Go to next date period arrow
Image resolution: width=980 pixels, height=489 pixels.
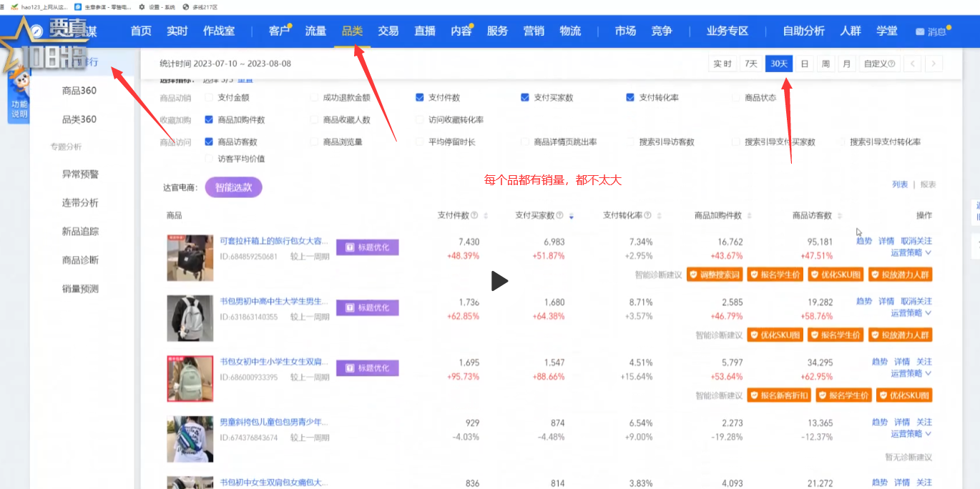coord(933,64)
